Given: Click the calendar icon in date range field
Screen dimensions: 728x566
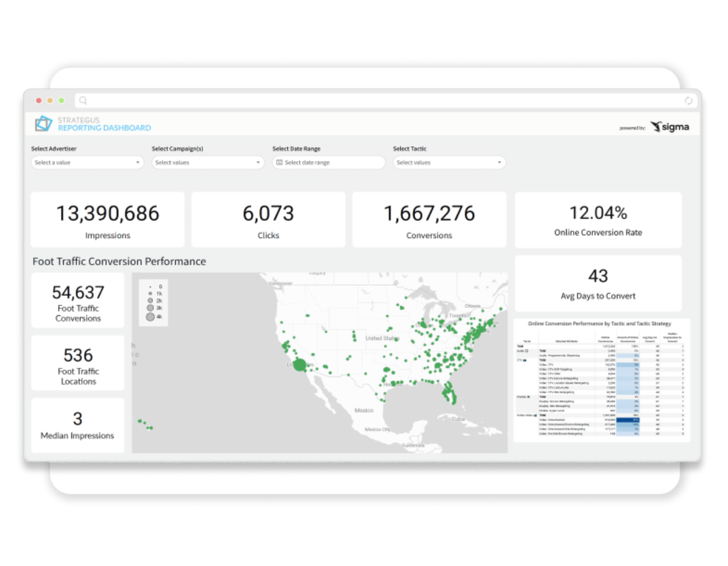Looking at the screenshot, I should click(279, 163).
